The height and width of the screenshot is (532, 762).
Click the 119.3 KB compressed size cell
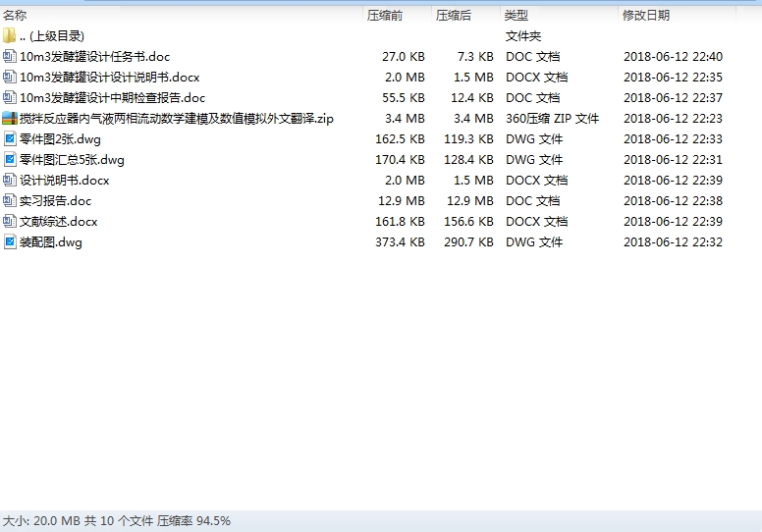[x=468, y=139]
